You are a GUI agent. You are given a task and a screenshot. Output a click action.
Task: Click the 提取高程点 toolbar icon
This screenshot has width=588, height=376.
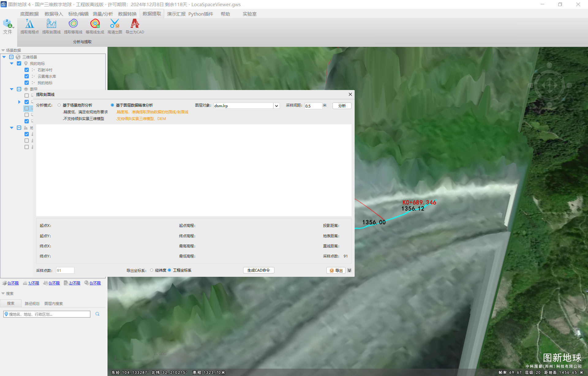coord(29,24)
